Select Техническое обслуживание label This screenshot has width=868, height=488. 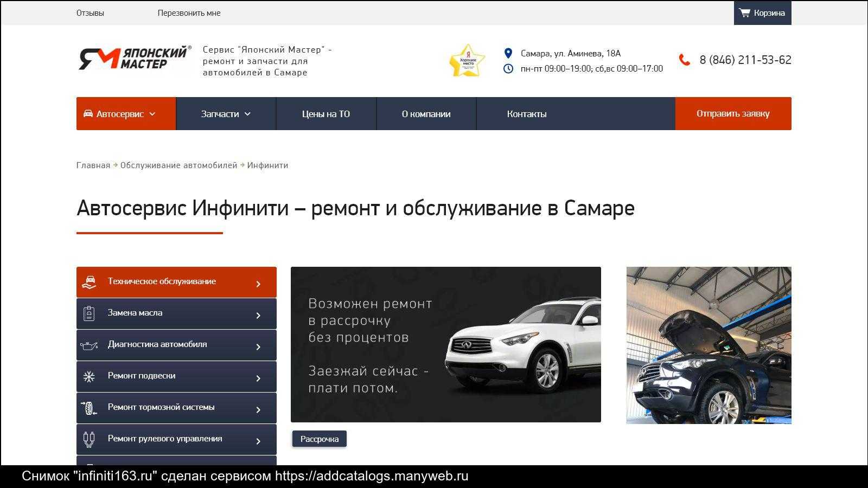pos(162,281)
